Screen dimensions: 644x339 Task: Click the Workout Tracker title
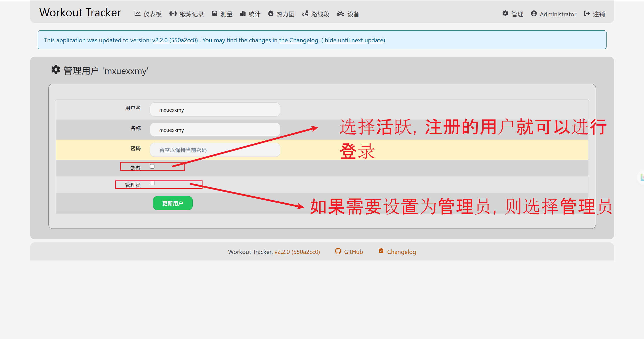click(80, 13)
